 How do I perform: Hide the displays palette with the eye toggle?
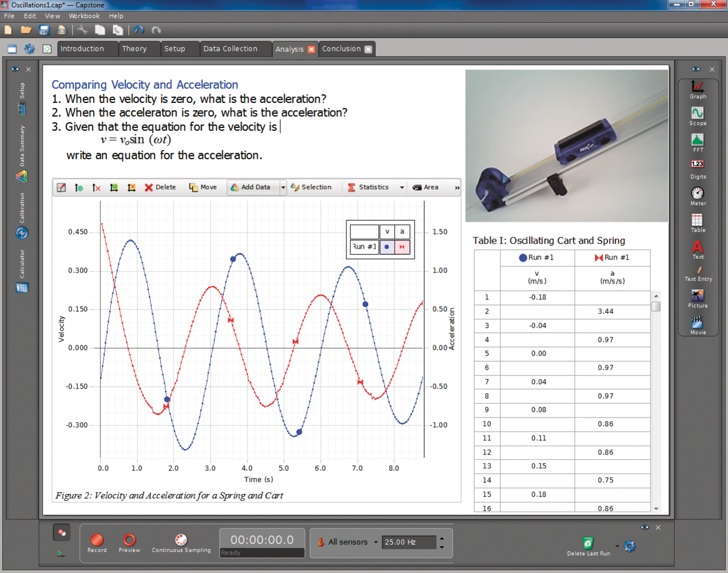click(695, 69)
